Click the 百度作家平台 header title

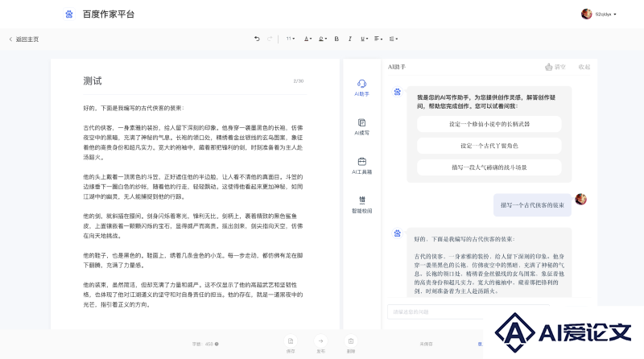(x=109, y=14)
